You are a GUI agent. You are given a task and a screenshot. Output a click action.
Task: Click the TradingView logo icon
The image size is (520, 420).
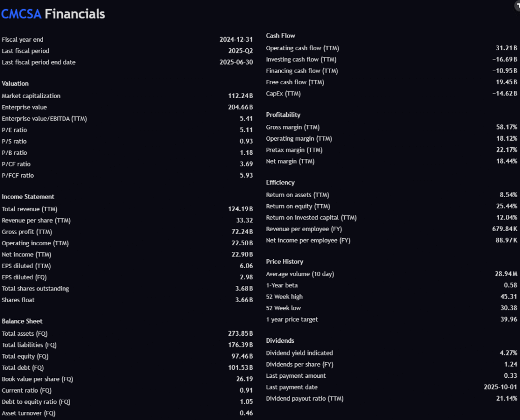[517, 4]
